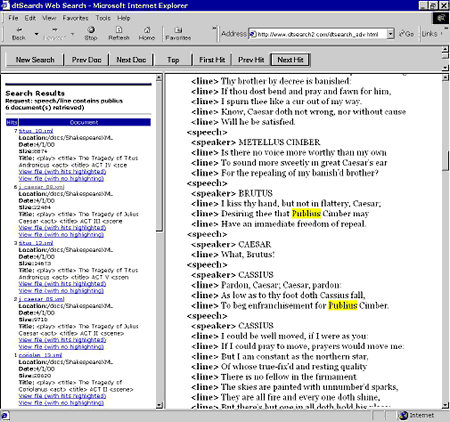Open the Tools menu

(x=103, y=18)
